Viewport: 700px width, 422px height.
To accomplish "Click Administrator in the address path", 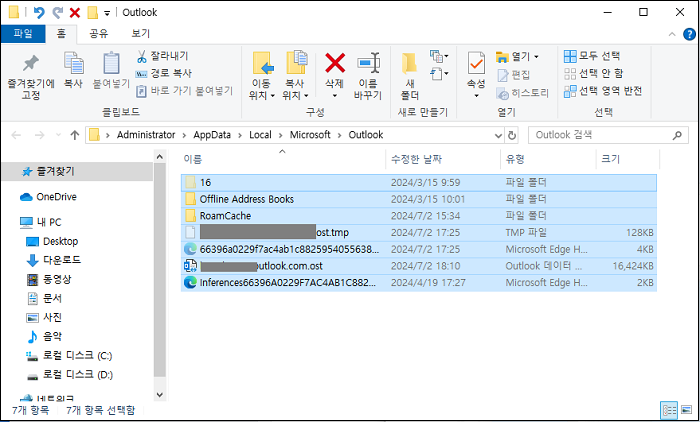I will (146, 135).
